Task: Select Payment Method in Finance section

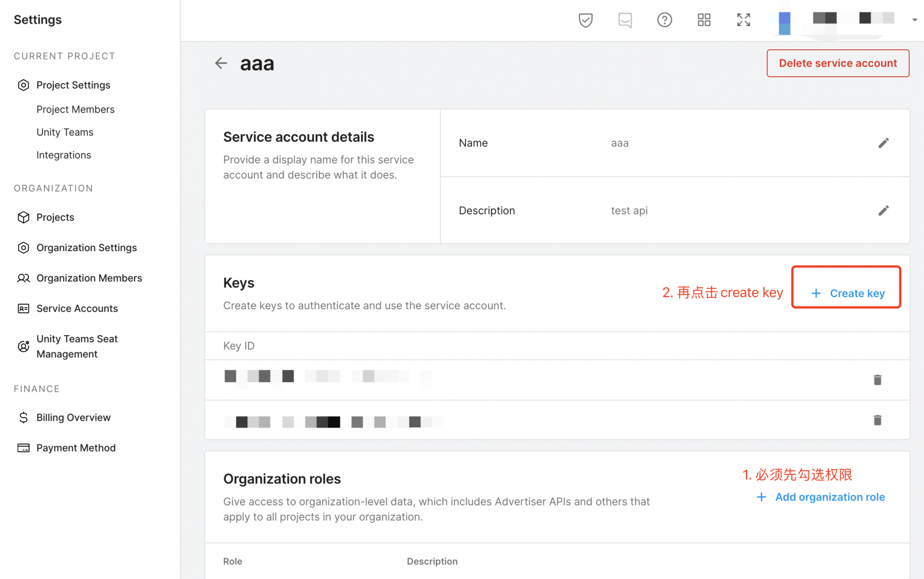Action: tap(76, 448)
